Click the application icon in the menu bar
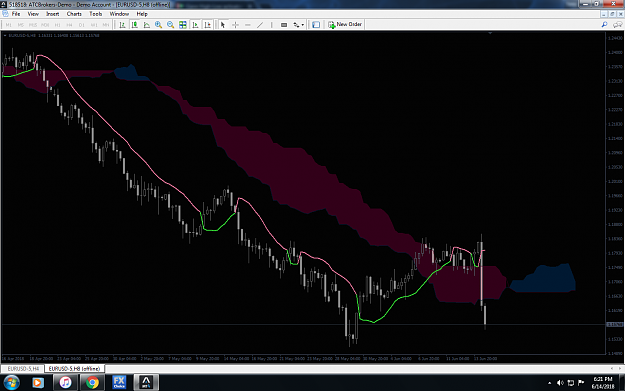The height and width of the screenshot is (391, 625). click(x=5, y=14)
